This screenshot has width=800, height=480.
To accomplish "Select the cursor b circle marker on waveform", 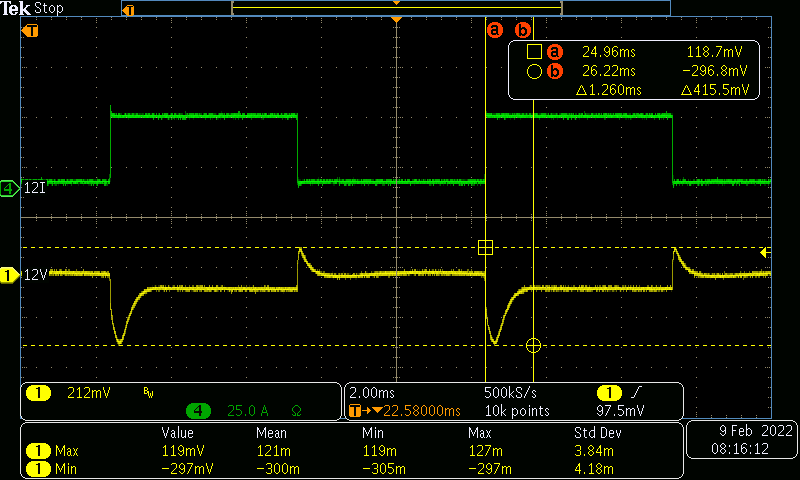I will tap(533, 345).
